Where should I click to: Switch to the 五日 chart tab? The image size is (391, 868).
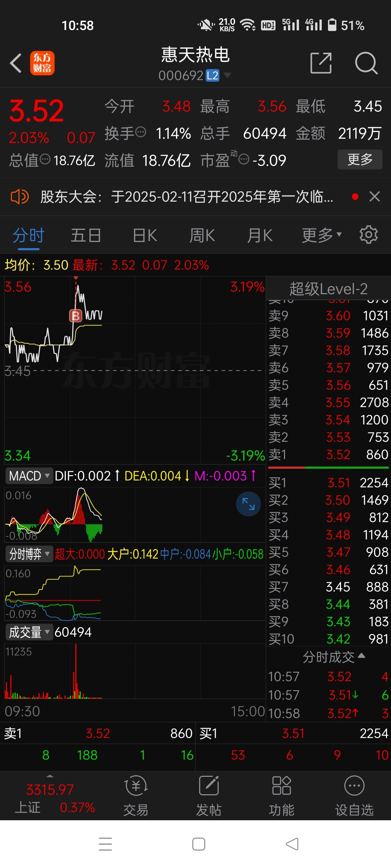click(x=86, y=236)
